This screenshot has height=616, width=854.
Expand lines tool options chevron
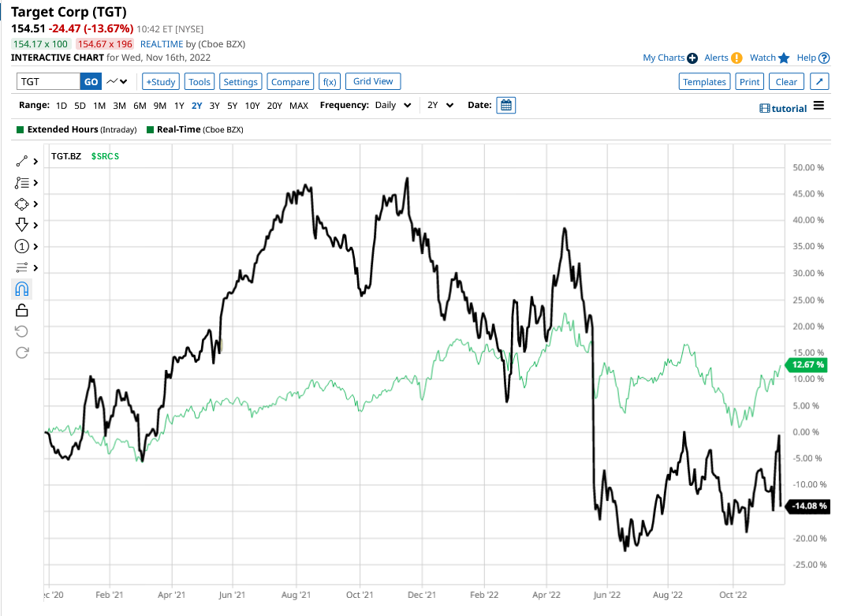pyautogui.click(x=36, y=267)
